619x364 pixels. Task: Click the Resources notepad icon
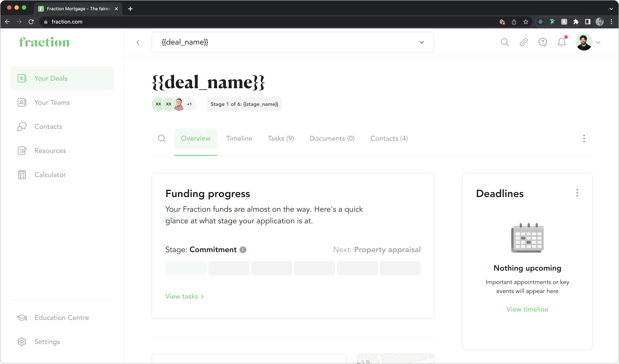click(22, 151)
